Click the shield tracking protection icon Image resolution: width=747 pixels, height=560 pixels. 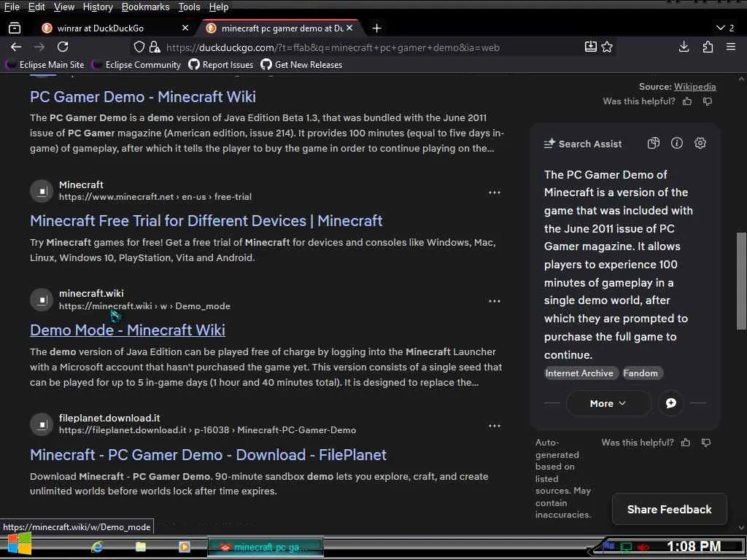tap(139, 47)
